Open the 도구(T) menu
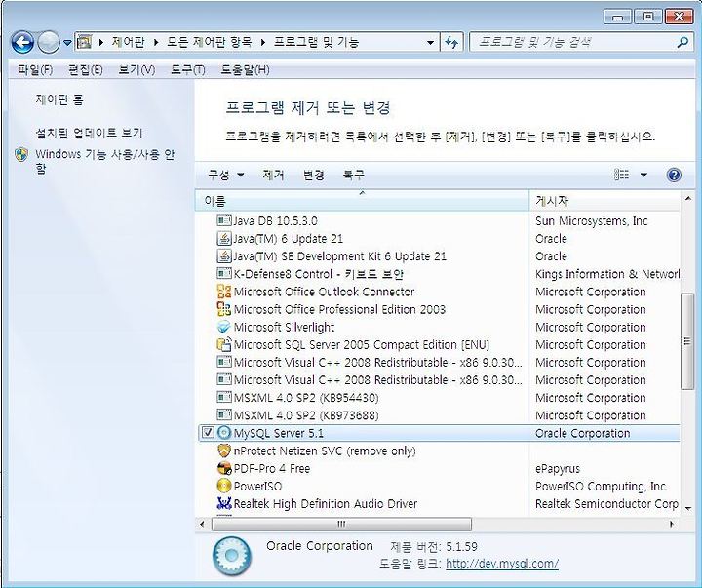This screenshot has width=702, height=588. [x=188, y=70]
